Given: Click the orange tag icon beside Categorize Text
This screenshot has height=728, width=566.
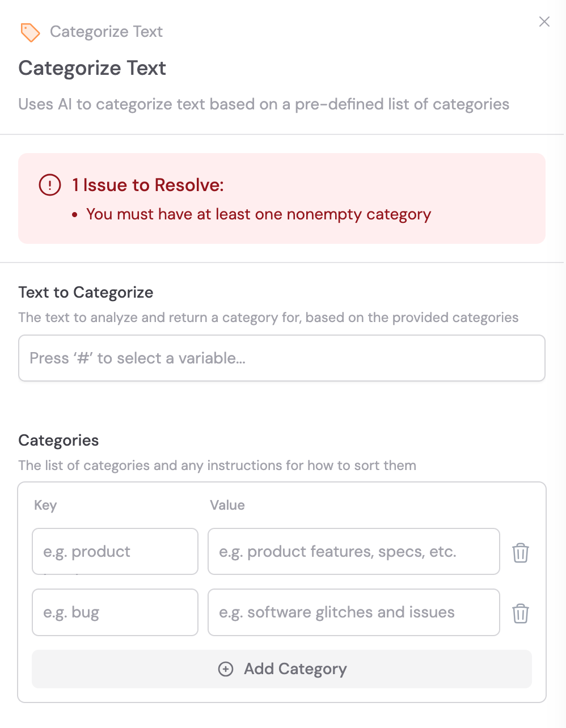Looking at the screenshot, I should tap(31, 32).
